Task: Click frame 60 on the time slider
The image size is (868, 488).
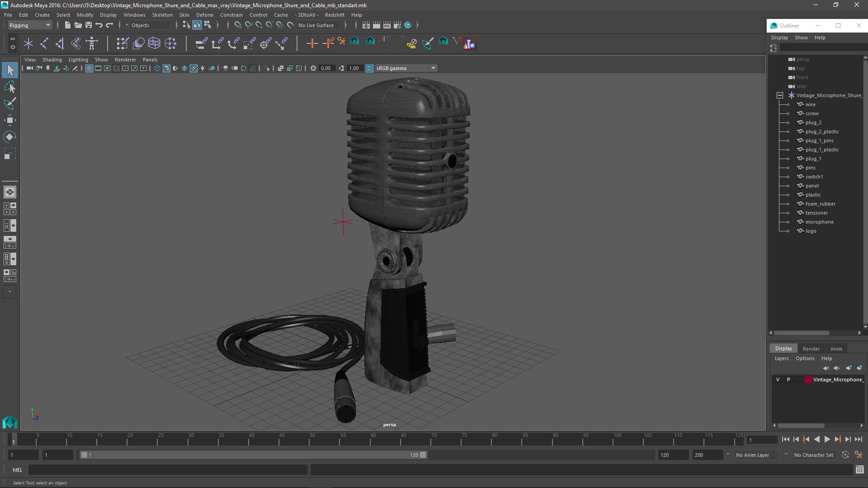Action: [373, 439]
